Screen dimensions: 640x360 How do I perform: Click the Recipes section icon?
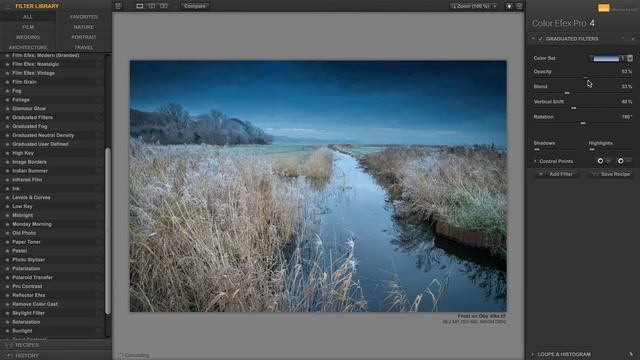click(9, 345)
